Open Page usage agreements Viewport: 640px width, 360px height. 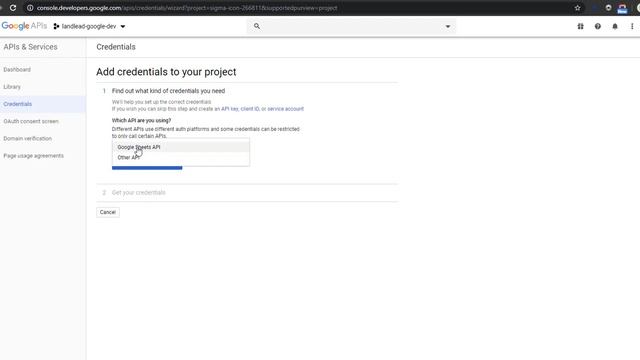(33, 156)
